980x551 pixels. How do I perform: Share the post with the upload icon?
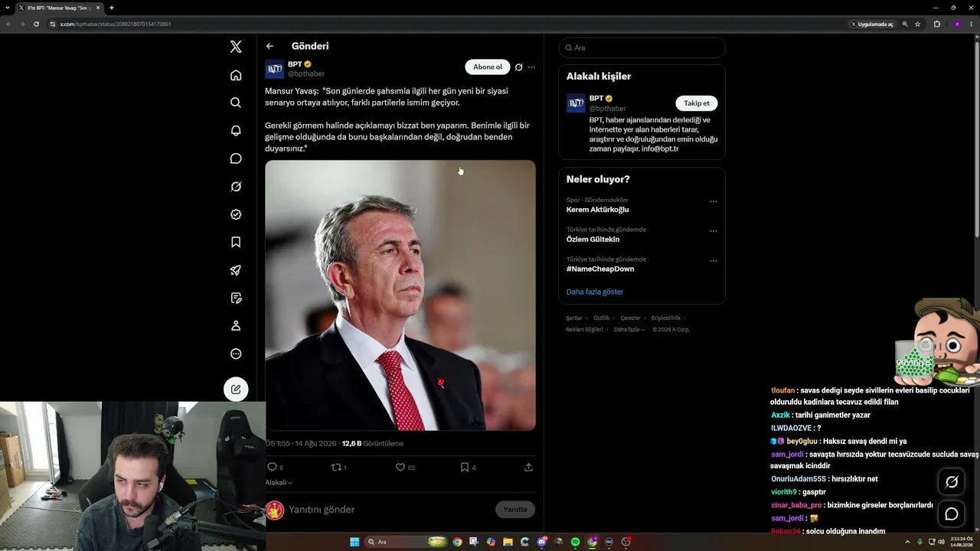528,467
